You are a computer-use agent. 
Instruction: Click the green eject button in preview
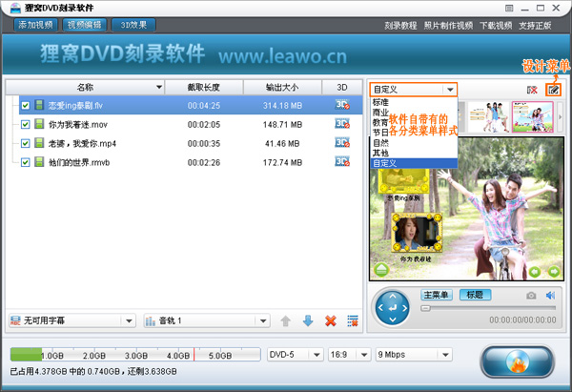[381, 270]
